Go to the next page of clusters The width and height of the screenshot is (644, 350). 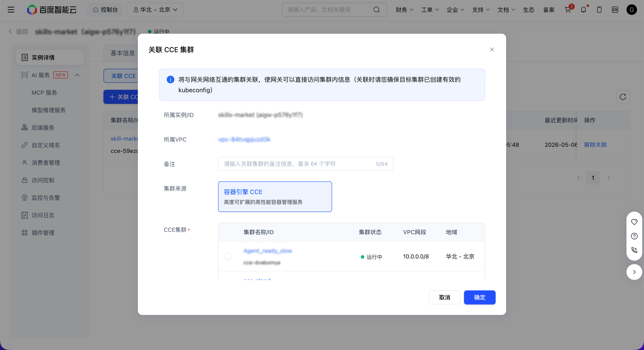click(x=608, y=178)
